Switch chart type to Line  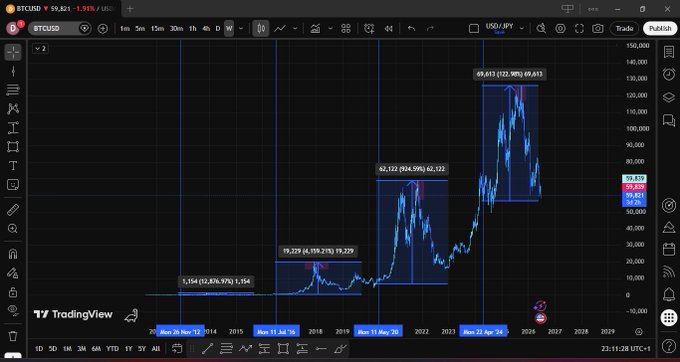click(280, 29)
